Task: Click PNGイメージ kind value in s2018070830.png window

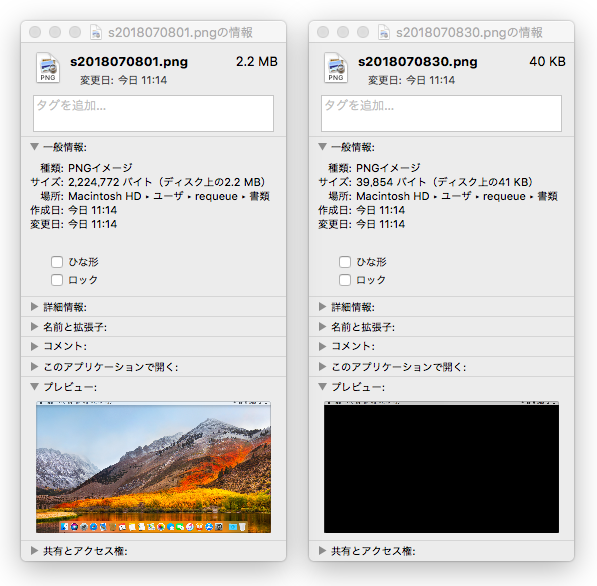Action: tap(388, 168)
